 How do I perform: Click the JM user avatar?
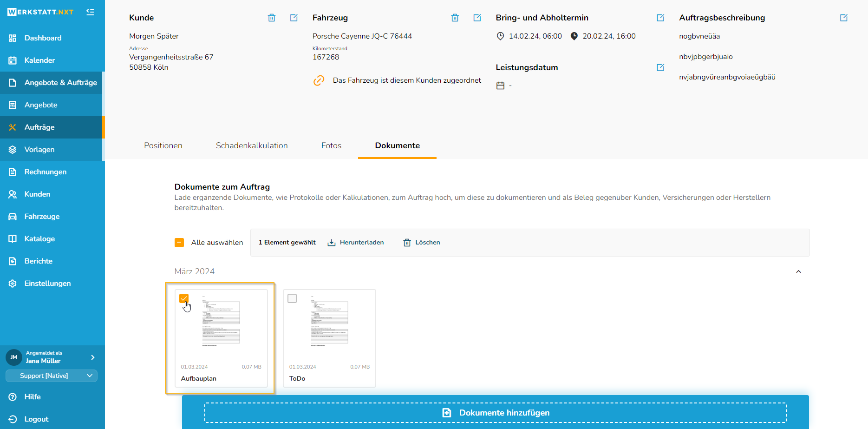pos(14,357)
